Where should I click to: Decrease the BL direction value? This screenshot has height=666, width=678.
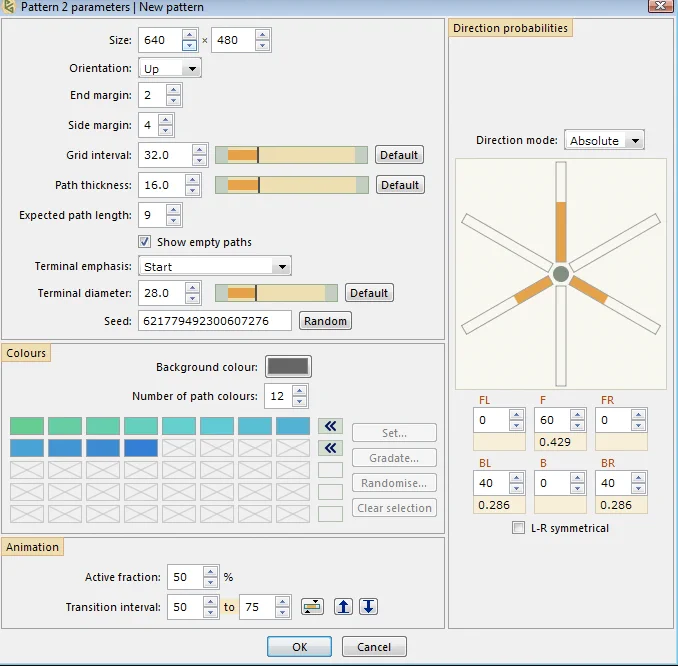[x=516, y=488]
